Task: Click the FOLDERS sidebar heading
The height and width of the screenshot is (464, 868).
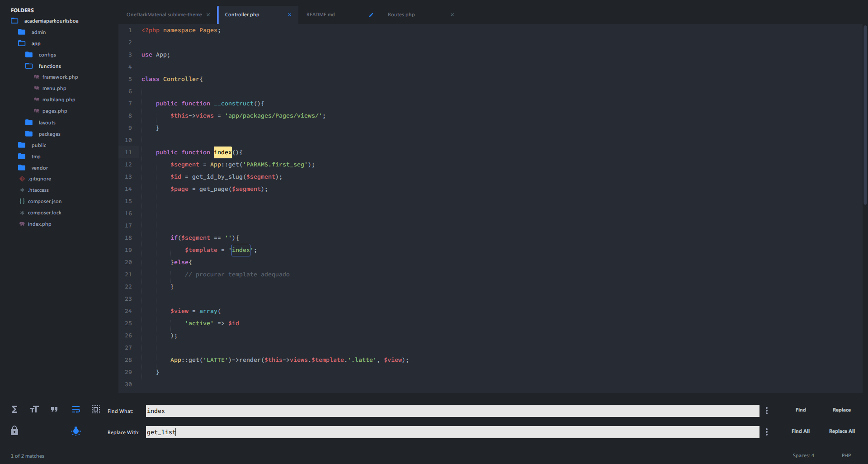Action: pos(22,10)
